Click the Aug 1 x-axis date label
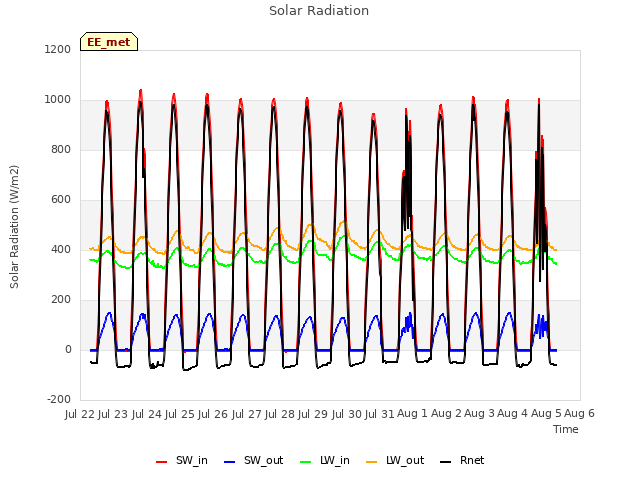 (x=412, y=414)
